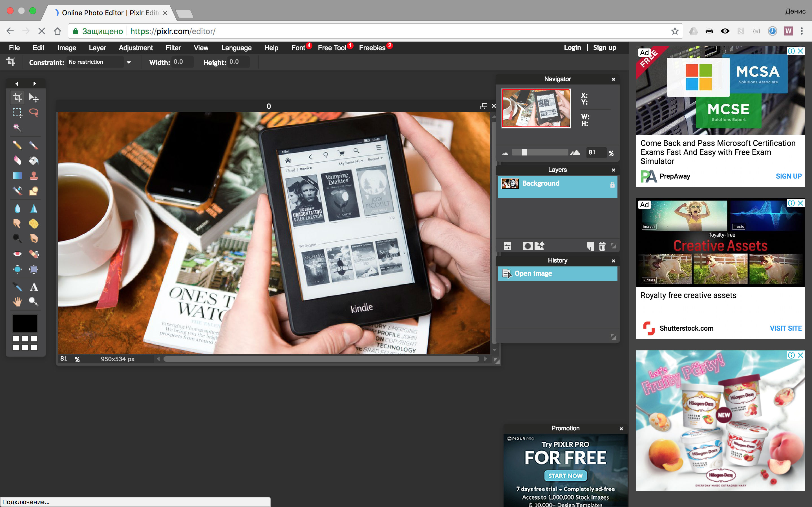Toggle Navigator panel visibility
Image resolution: width=812 pixels, height=507 pixels.
pyautogui.click(x=613, y=79)
